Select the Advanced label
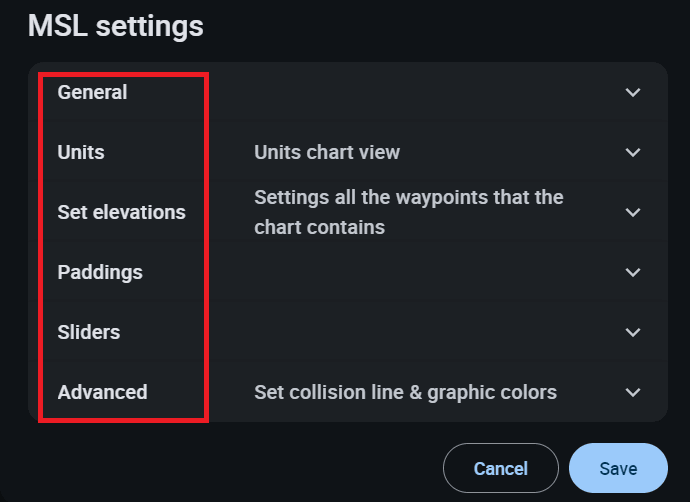Image resolution: width=690 pixels, height=502 pixels. point(102,392)
